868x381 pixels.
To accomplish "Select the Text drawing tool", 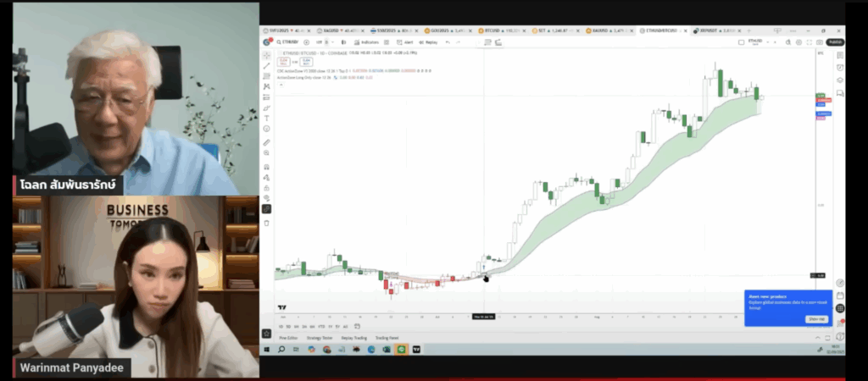I will [x=266, y=119].
